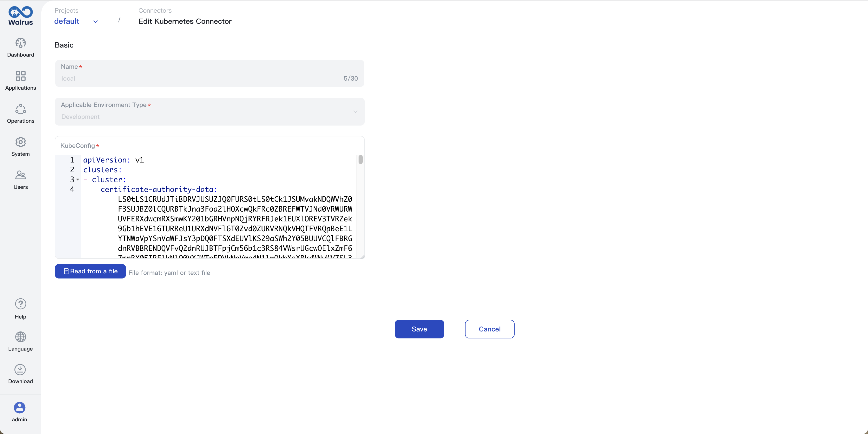Click Cancel to discard connector edits
Image resolution: width=868 pixels, height=434 pixels.
pos(489,329)
